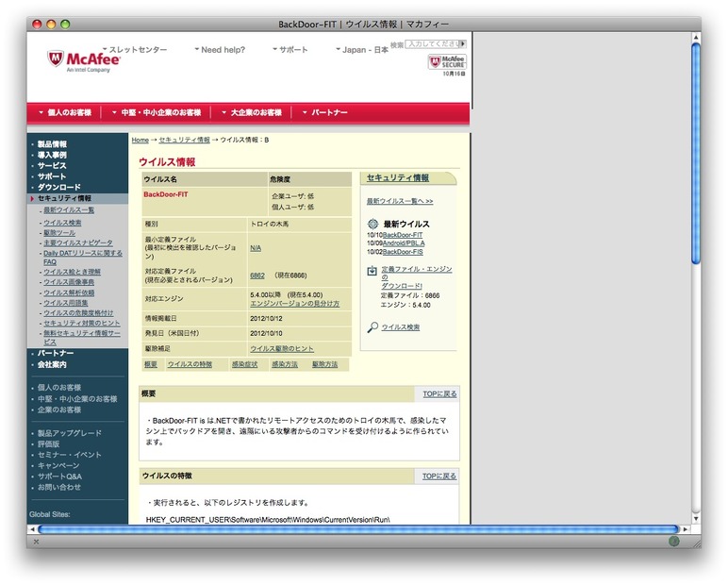Click the Home breadcrumb link
The image size is (728, 585).
(140, 140)
